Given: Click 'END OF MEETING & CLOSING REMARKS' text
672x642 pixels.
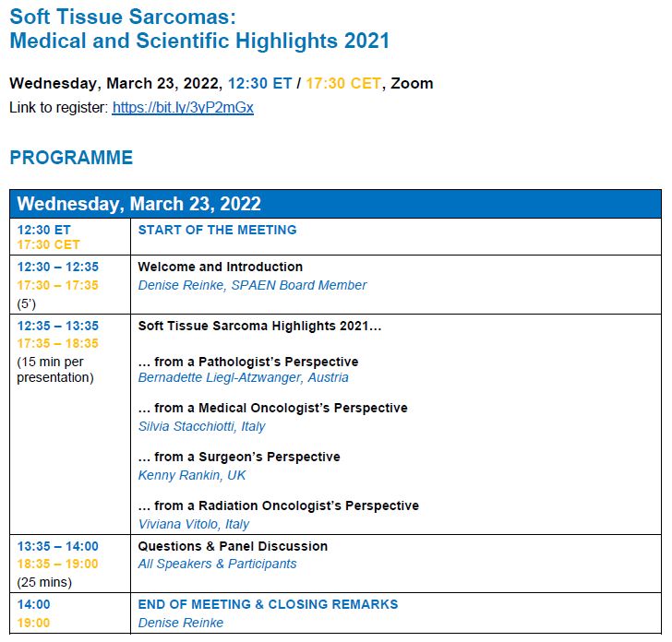Looking at the screenshot, I should 268,604.
